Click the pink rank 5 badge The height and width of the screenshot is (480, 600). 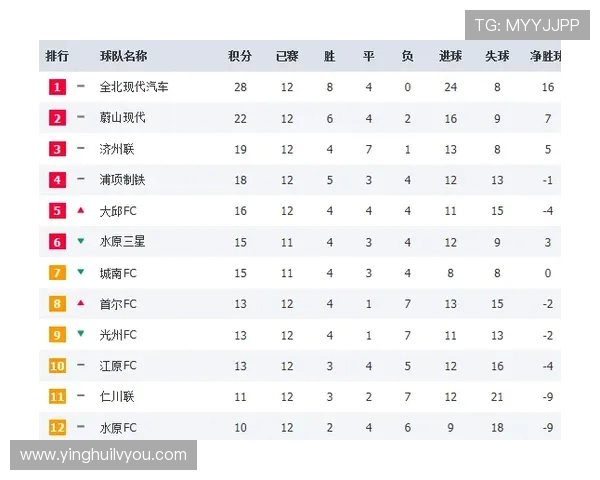(57, 211)
